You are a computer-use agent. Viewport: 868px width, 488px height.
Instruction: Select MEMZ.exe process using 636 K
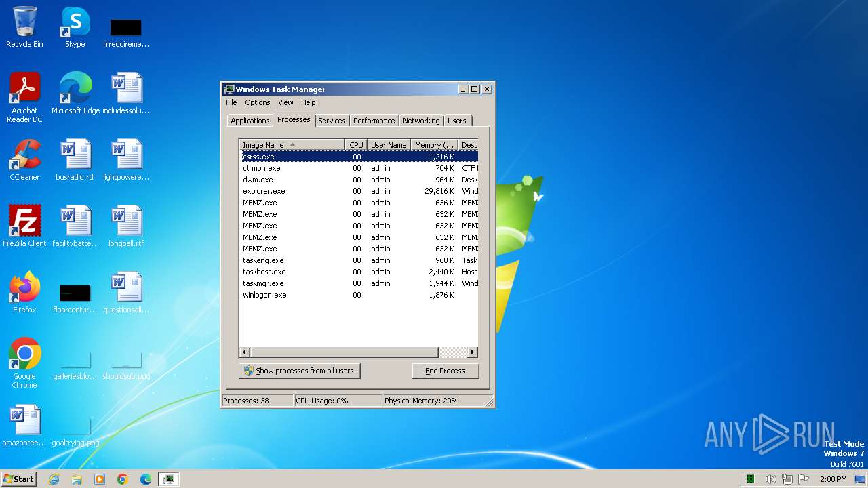pos(359,203)
